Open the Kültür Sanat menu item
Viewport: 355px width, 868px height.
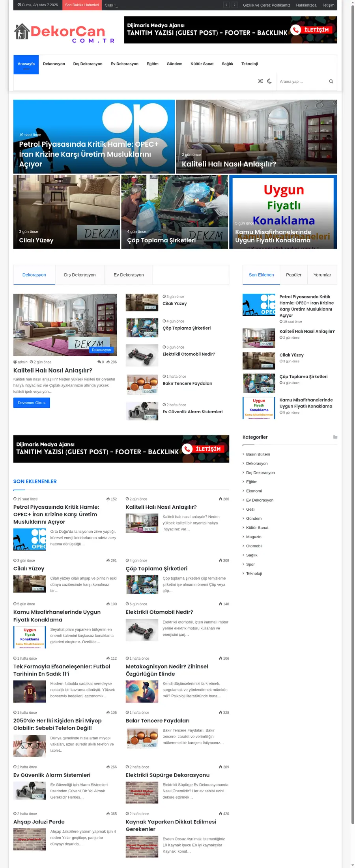[x=202, y=64]
